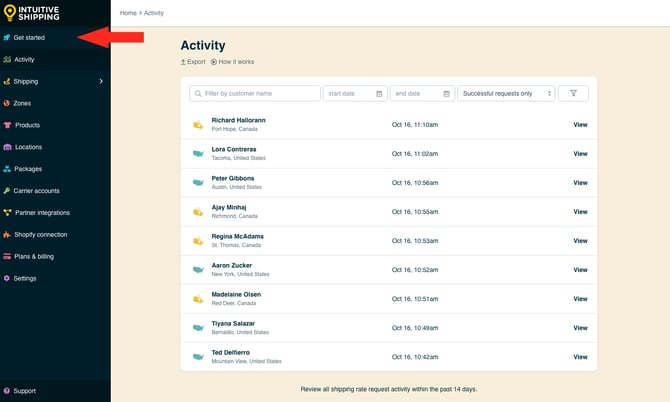View Aaron Zucker's request

(580, 270)
